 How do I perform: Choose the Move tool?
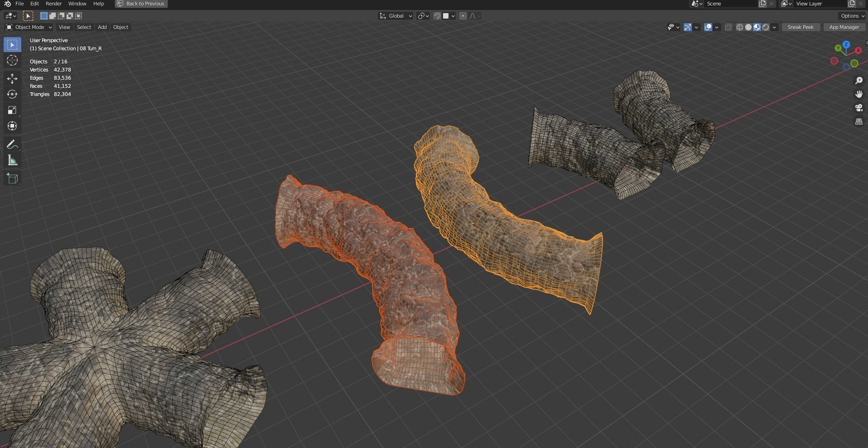click(x=12, y=79)
